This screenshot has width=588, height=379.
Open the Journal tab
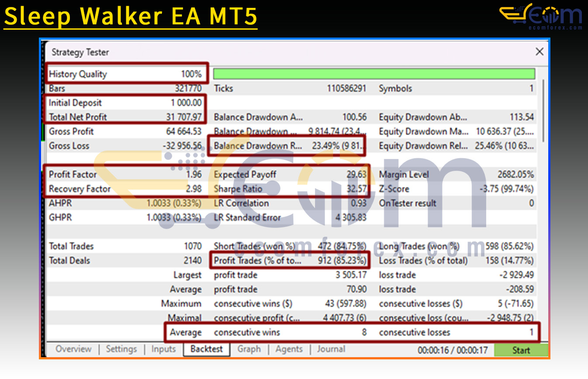331,349
